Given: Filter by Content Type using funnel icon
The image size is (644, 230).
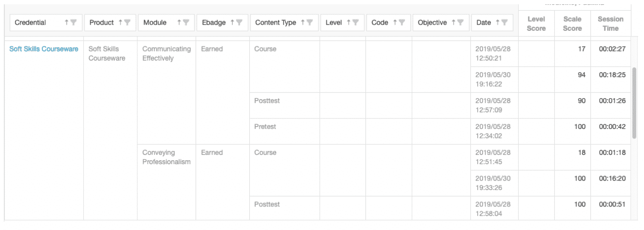Looking at the screenshot, I should 310,23.
